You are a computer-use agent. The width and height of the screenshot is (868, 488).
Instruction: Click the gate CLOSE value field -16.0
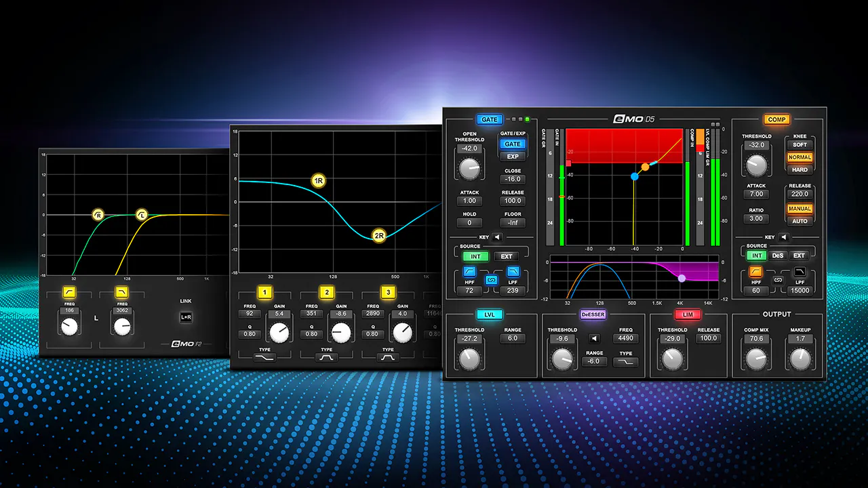click(x=513, y=180)
